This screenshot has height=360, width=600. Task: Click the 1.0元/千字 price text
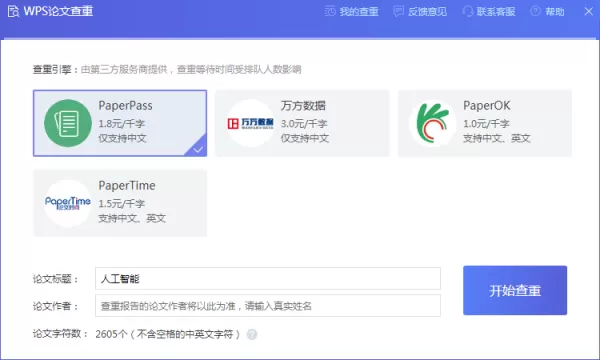486,124
